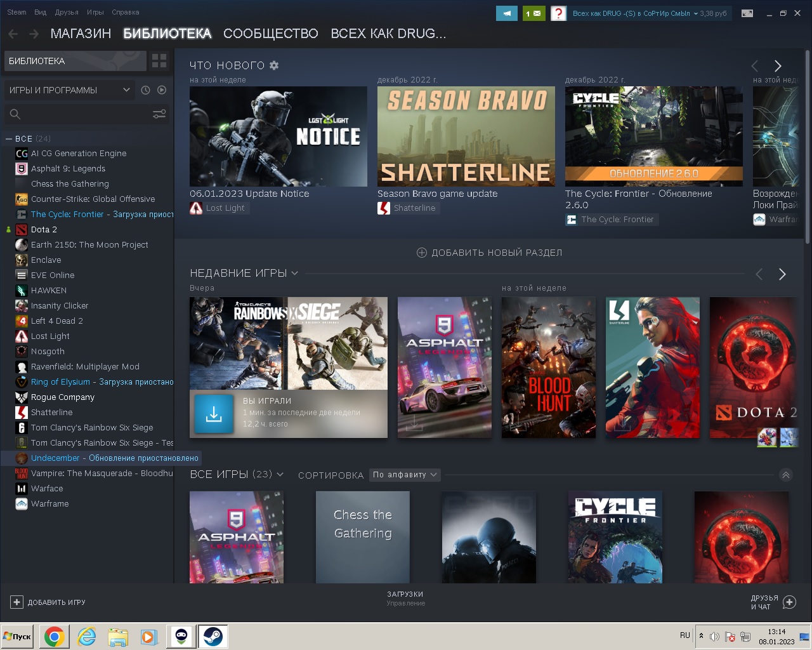Open Internet Explorer from taskbar

tap(86, 636)
